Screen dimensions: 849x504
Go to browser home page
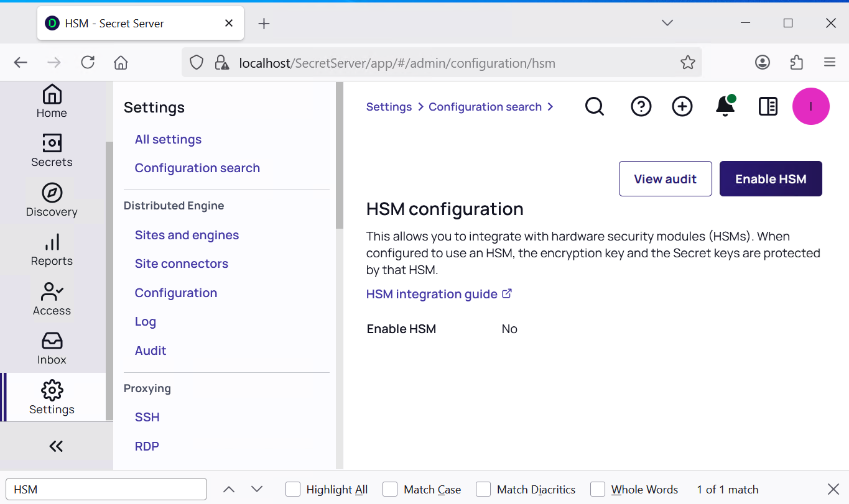pyautogui.click(x=121, y=63)
